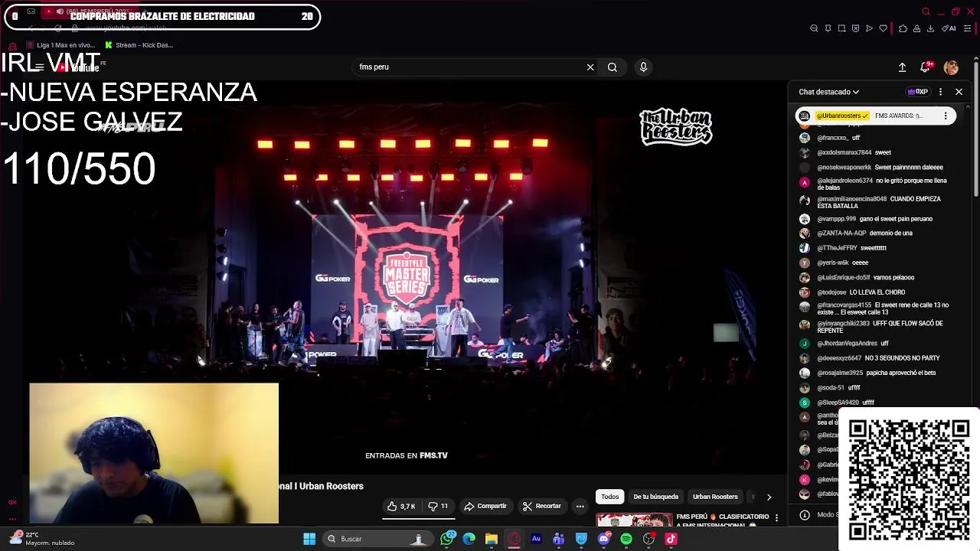Expand the 'Chat destacado' dropdown
Image resolution: width=980 pixels, height=551 pixels.
coord(829,92)
